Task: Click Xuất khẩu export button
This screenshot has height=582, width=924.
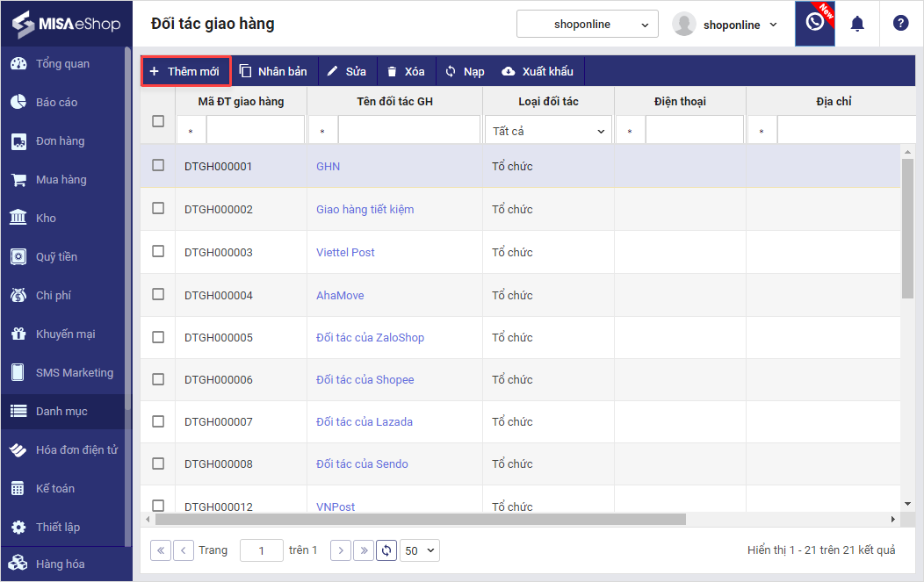Action: click(x=537, y=71)
